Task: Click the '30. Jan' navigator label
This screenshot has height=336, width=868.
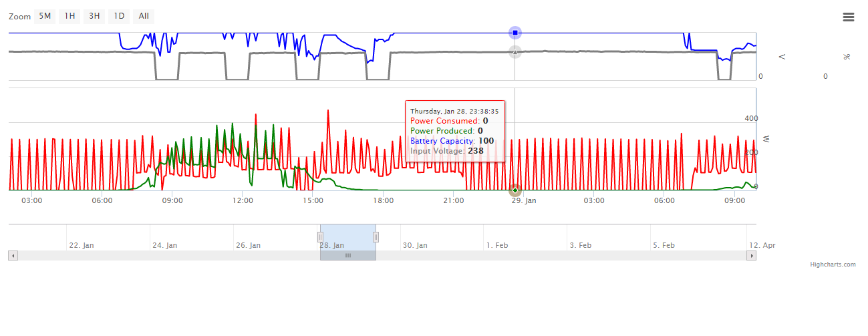Action: click(415, 245)
